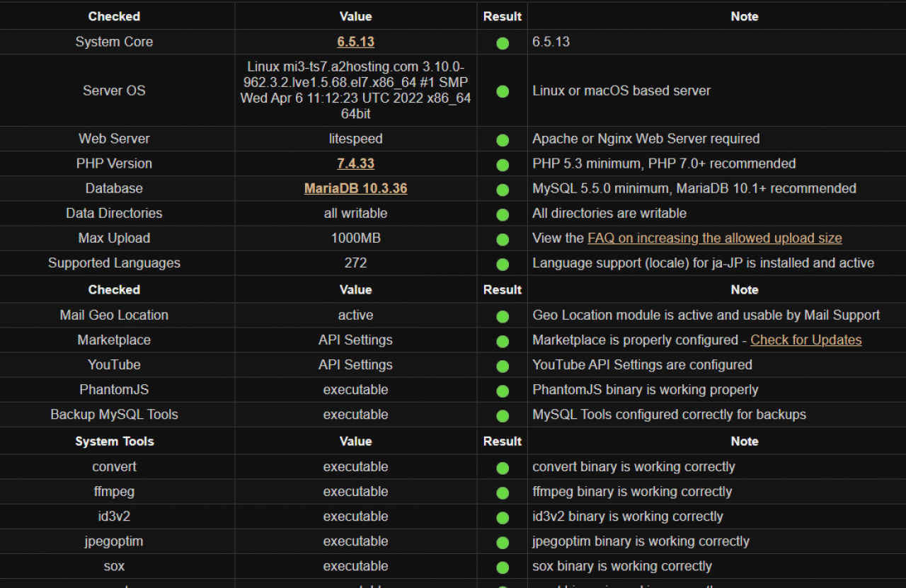Viewport: 906px width, 588px height.
Task: Click the Data Directories result dot
Action: [x=503, y=214]
